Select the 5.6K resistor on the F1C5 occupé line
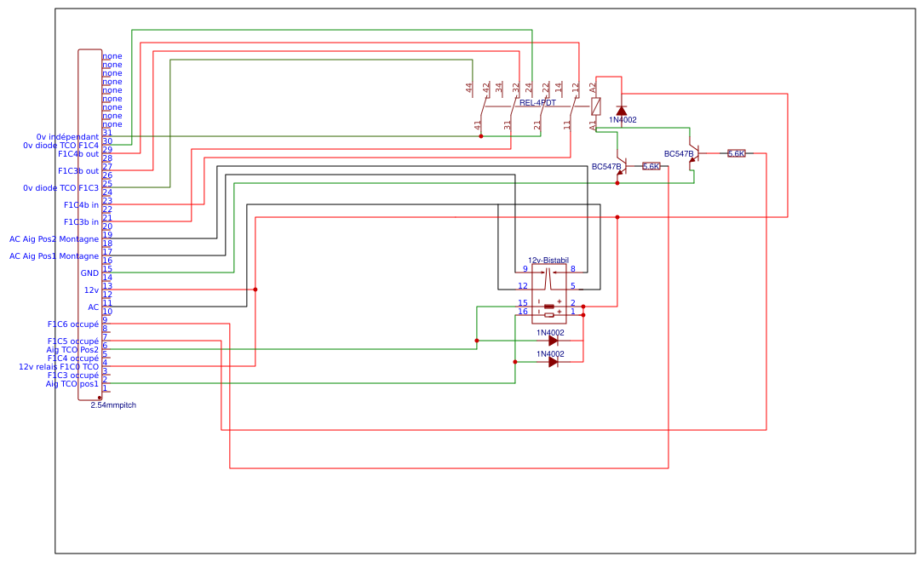The width and height of the screenshot is (924, 562). coord(736,154)
